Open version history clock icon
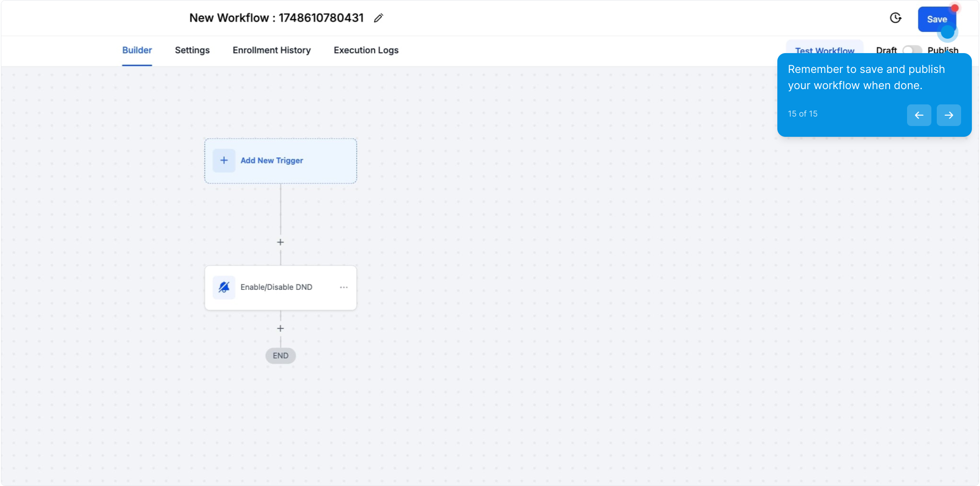 895,18
